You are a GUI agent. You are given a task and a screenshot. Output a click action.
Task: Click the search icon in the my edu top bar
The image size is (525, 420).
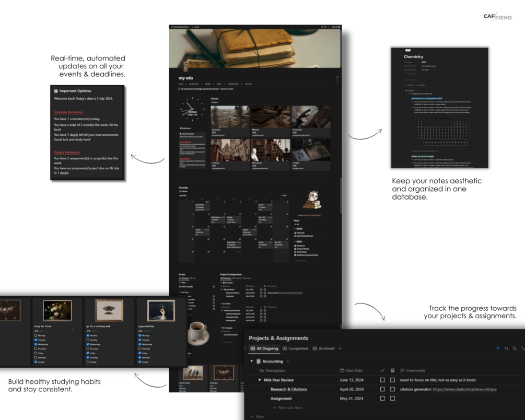322,27
